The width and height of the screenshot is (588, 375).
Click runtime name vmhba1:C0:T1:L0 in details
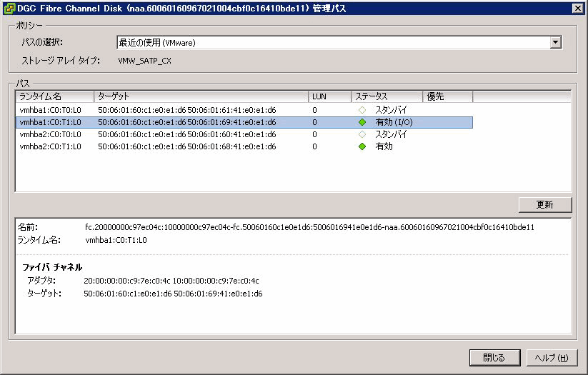pos(116,240)
